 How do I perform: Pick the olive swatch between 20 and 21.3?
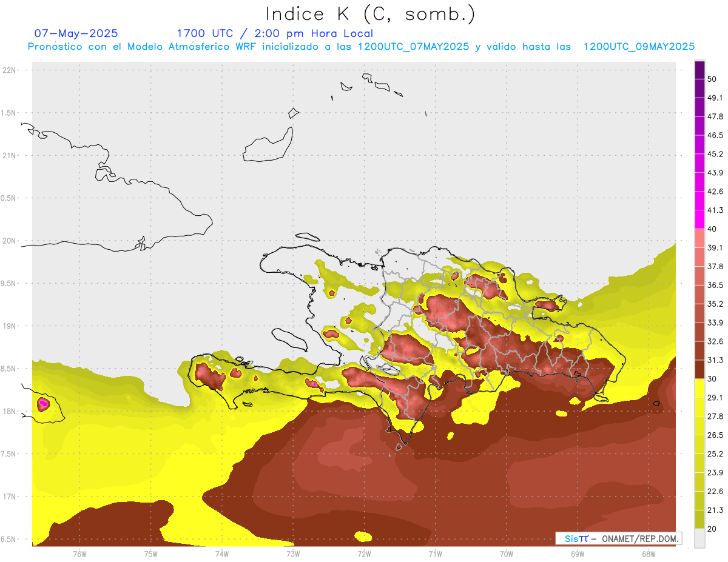(699, 520)
